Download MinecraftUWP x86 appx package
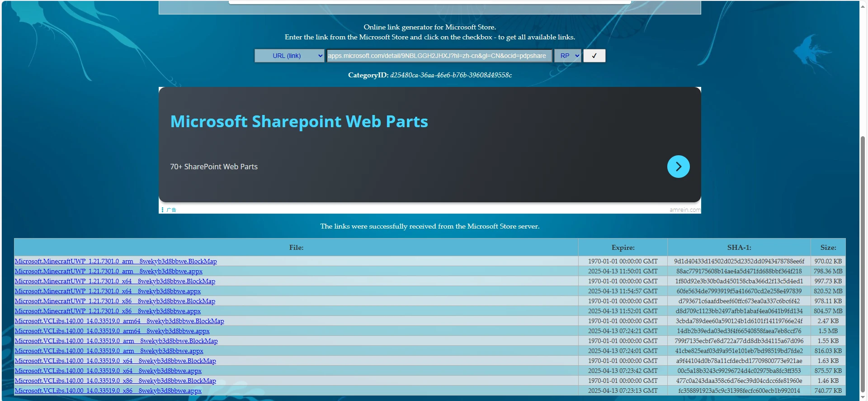 pos(108,311)
